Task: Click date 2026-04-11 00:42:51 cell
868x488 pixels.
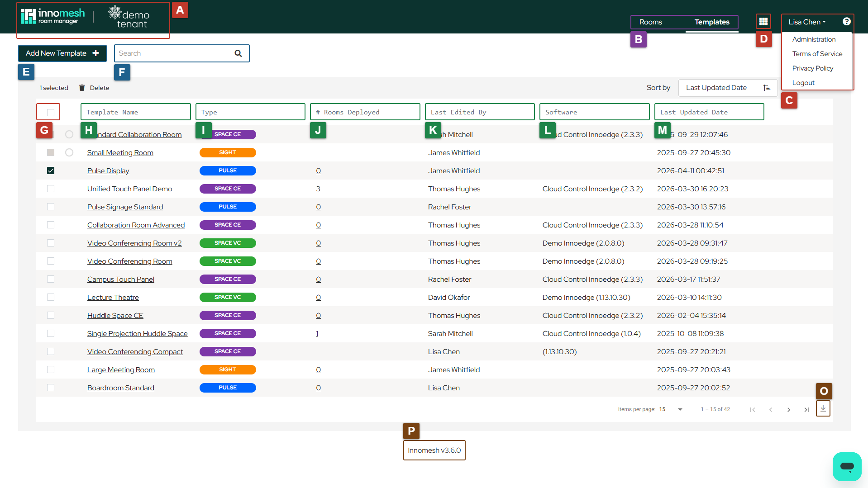Action: point(691,171)
